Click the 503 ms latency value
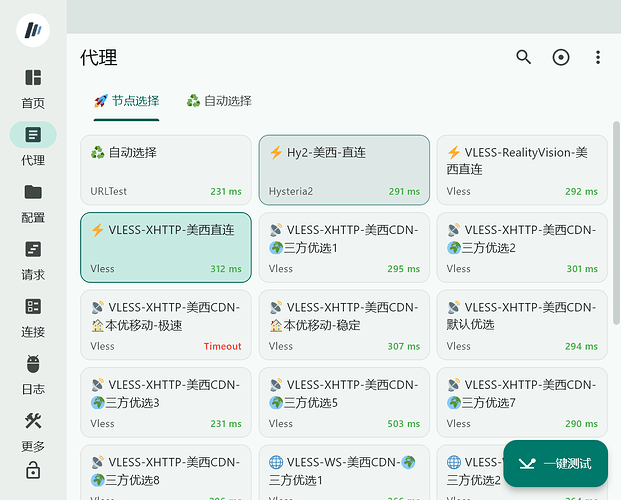Screen dimensions: 621x500 pos(404,424)
